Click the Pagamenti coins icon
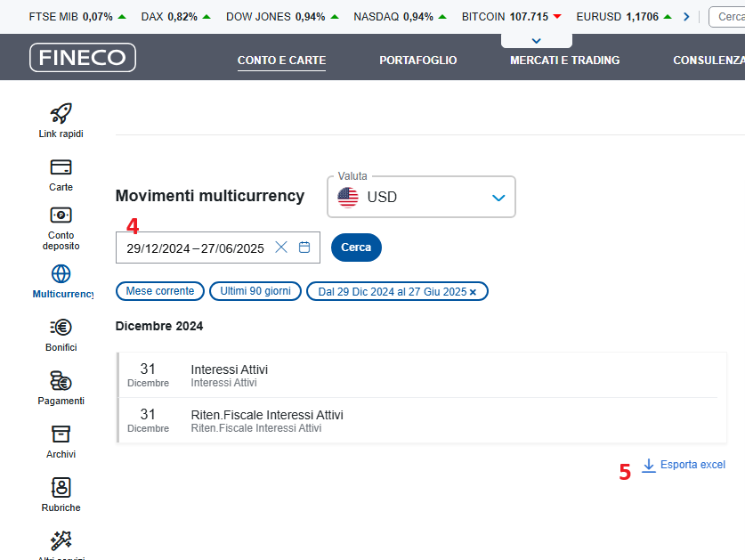Image resolution: width=745 pixels, height=560 pixels. click(x=61, y=381)
